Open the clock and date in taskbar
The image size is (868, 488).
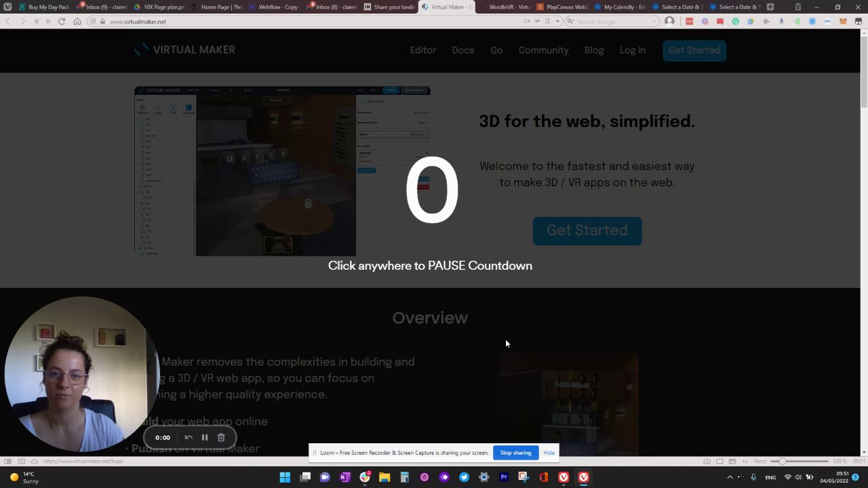834,477
